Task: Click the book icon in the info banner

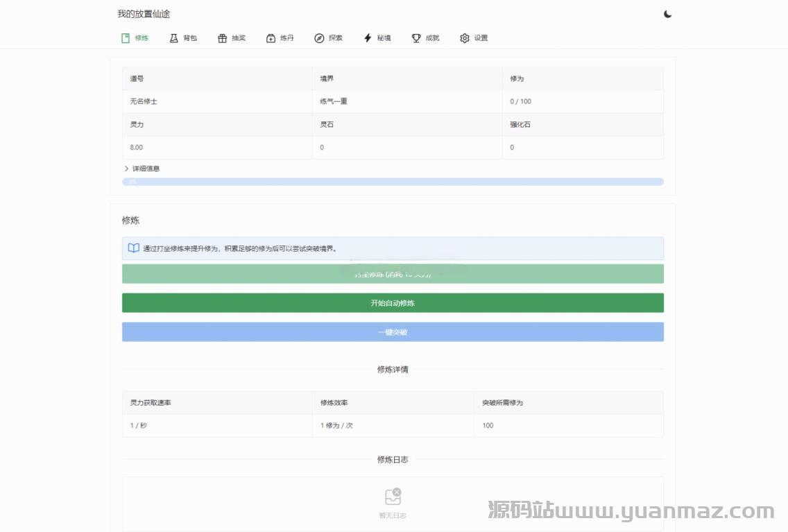Action: click(134, 248)
